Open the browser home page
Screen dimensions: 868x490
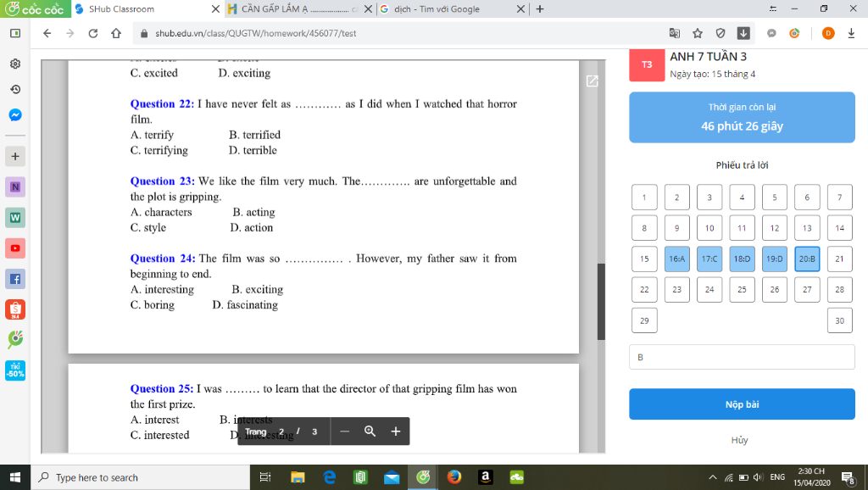pos(115,33)
